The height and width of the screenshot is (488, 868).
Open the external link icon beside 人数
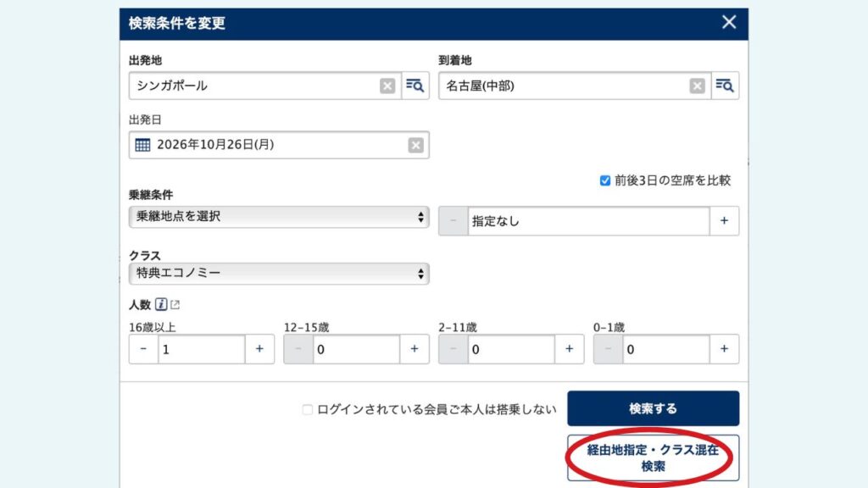(x=175, y=305)
